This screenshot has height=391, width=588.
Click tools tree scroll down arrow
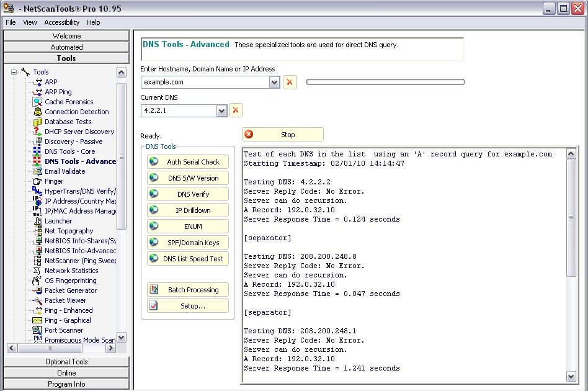[122, 338]
